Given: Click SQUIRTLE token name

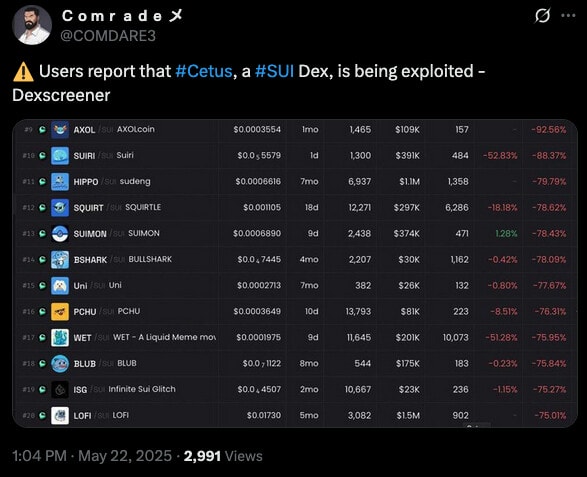Looking at the screenshot, I should pos(143,207).
